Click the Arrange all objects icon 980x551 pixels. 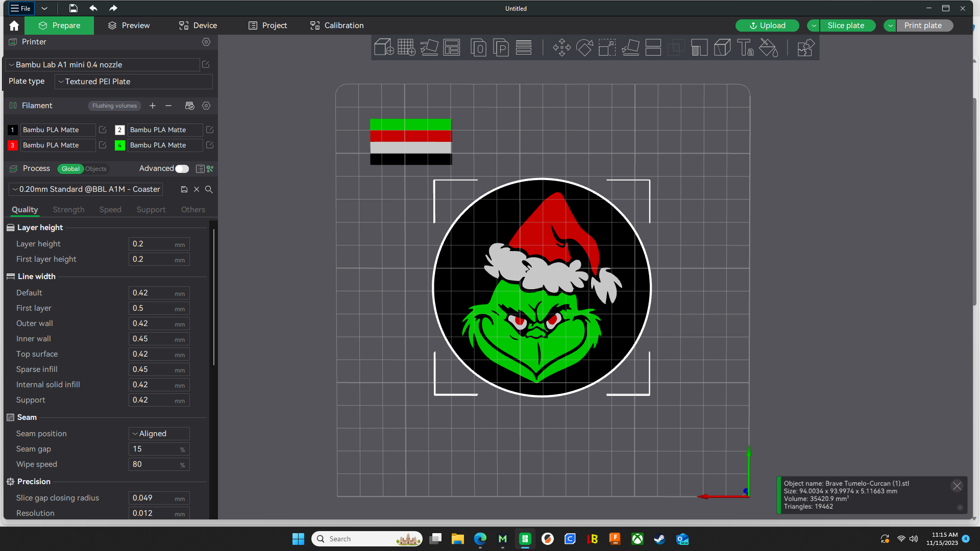452,47
